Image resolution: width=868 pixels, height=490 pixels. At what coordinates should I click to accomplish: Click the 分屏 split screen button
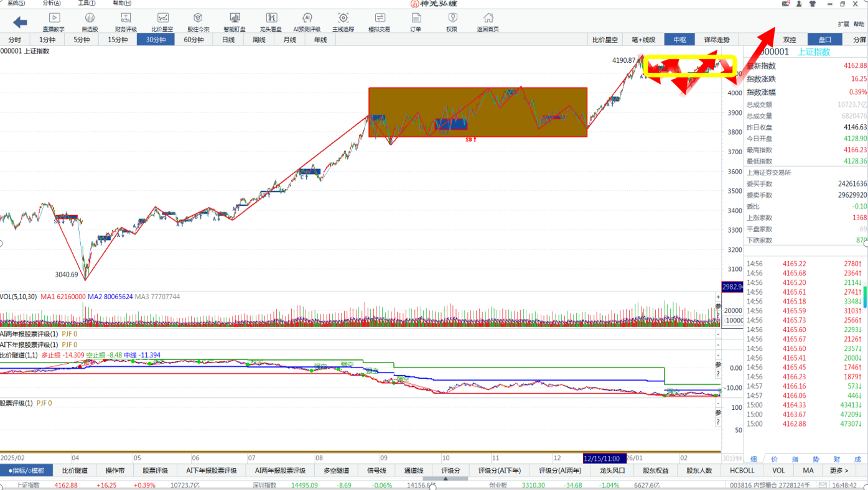click(859, 40)
